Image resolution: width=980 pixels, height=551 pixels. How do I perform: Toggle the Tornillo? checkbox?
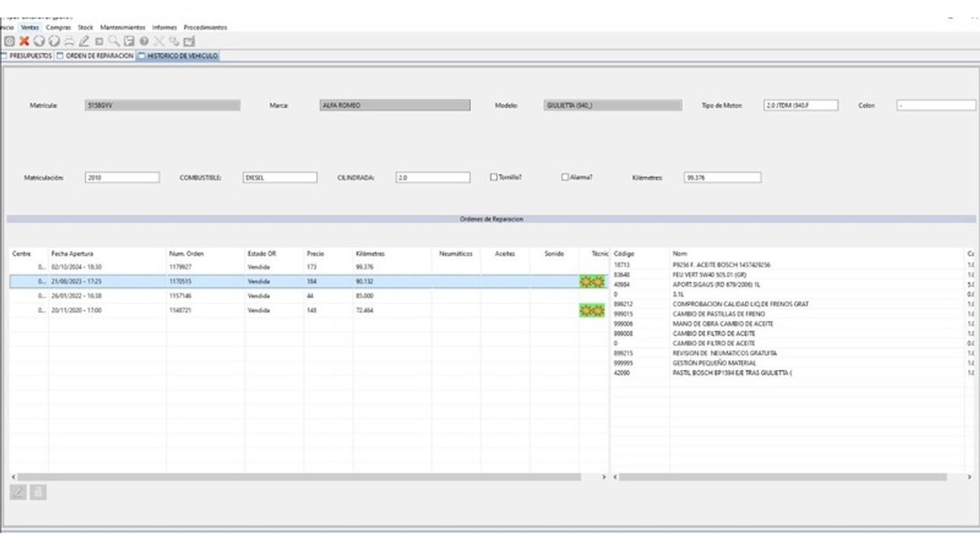[x=494, y=177]
